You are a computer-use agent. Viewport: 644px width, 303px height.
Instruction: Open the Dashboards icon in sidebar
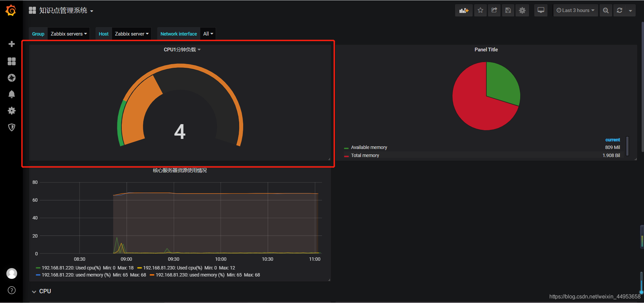point(12,61)
